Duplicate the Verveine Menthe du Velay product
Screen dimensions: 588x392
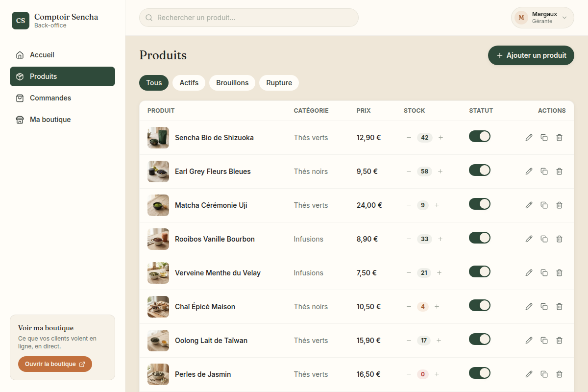[544, 273]
